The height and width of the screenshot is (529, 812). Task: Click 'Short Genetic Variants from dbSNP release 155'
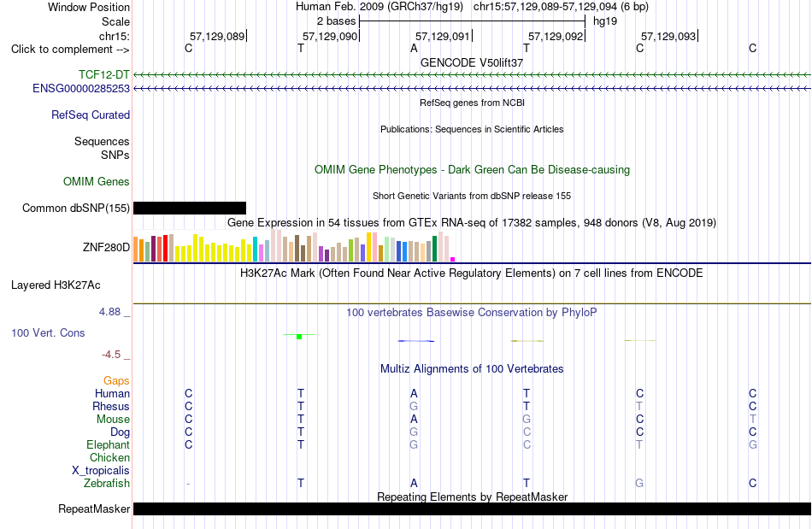[472, 197]
